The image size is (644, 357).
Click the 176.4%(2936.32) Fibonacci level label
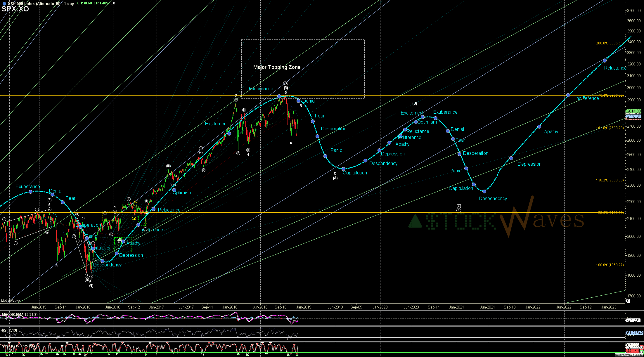(610, 96)
